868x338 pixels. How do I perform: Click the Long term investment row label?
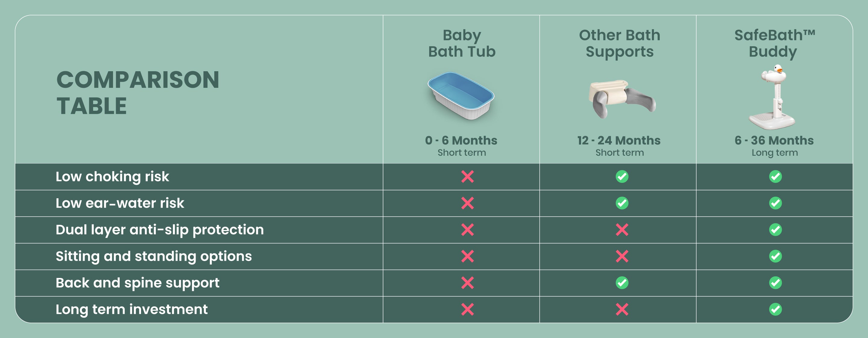tap(131, 309)
